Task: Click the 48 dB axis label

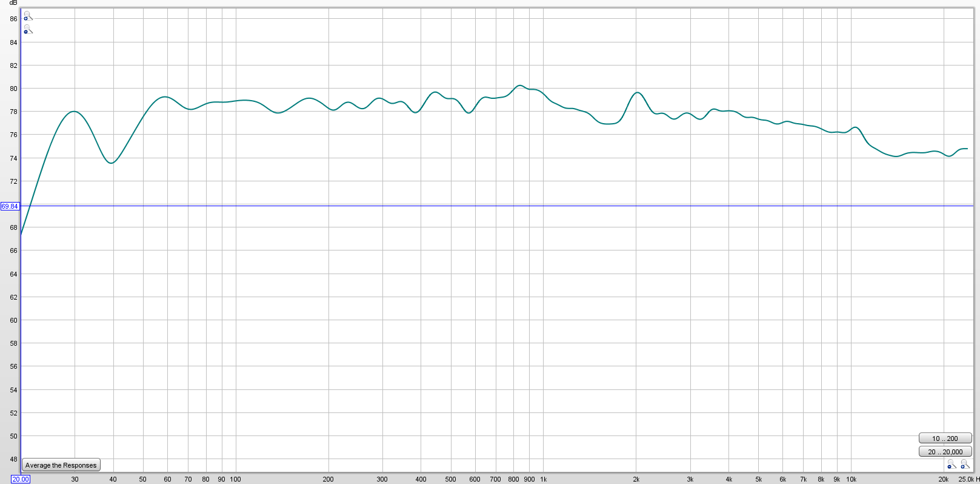Action: [x=13, y=460]
